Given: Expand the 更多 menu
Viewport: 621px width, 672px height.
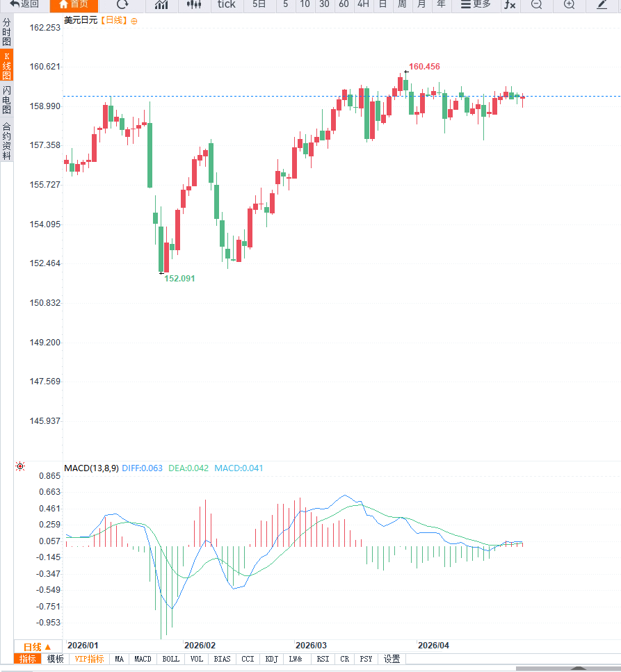Looking at the screenshot, I should (476, 4).
